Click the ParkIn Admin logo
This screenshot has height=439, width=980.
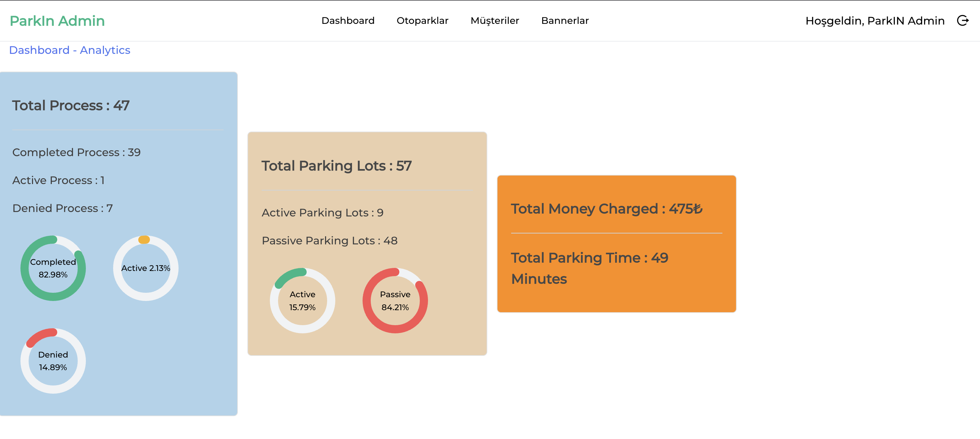58,21
